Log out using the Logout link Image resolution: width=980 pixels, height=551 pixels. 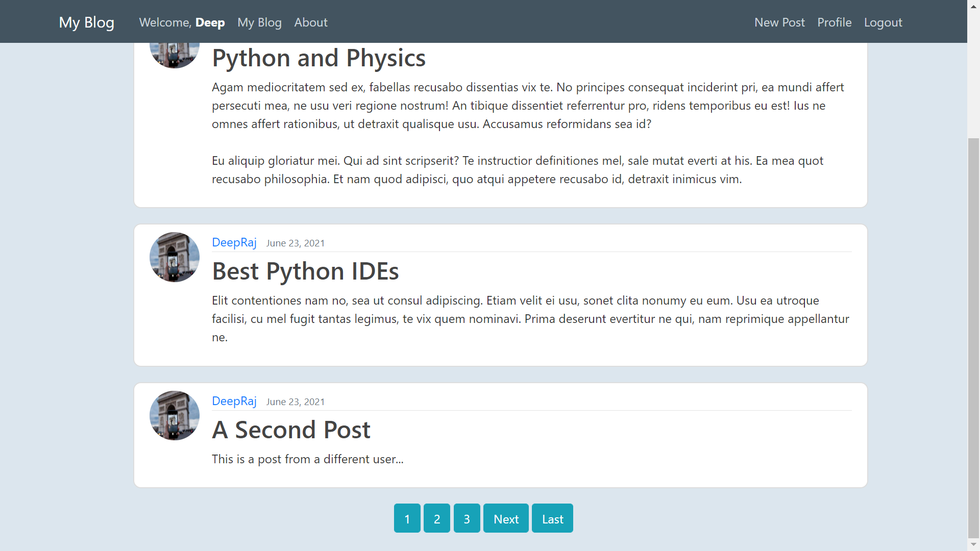[x=883, y=22]
